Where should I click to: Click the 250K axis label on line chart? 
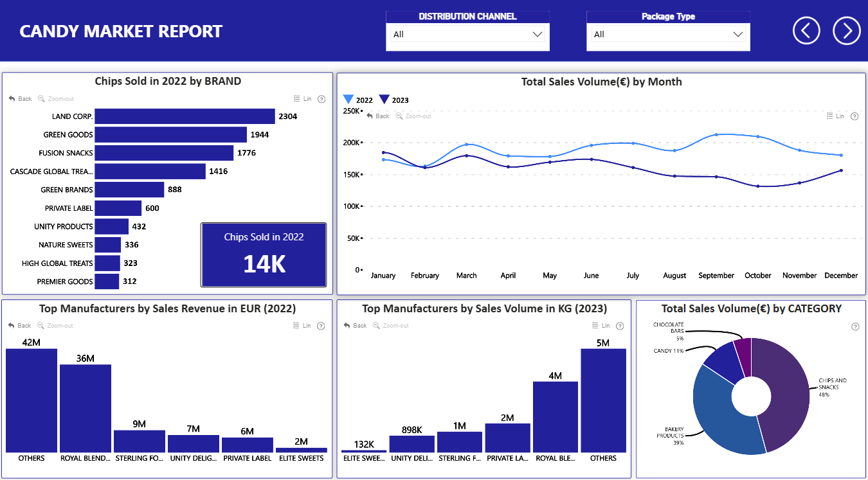(x=351, y=111)
